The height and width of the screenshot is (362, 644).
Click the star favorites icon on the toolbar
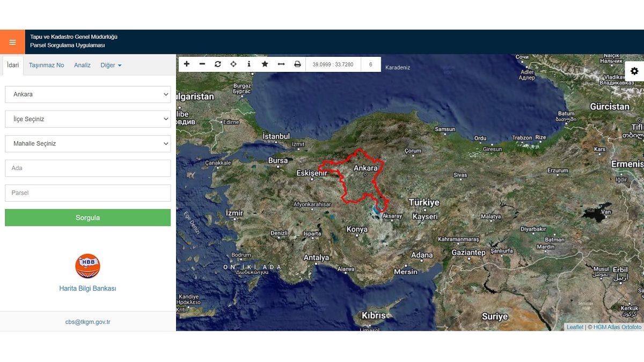click(264, 63)
